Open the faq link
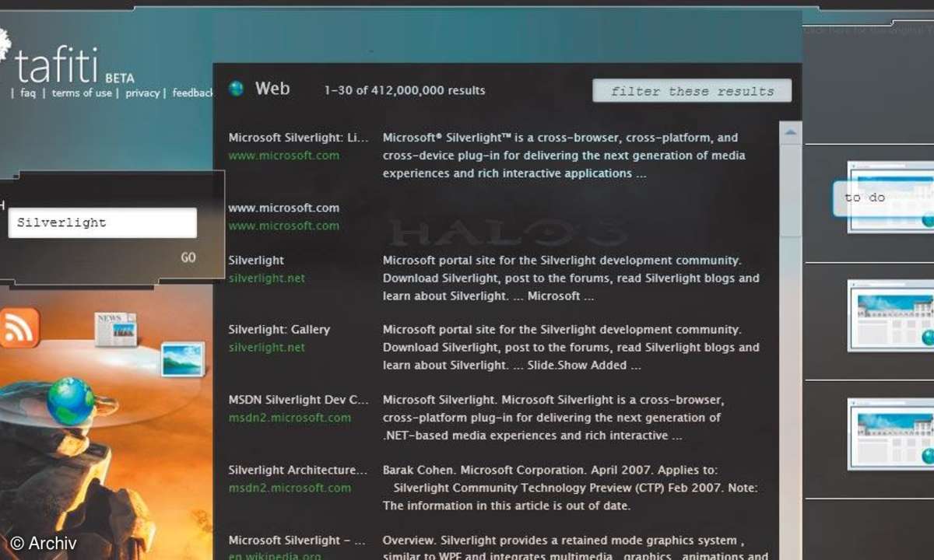The width and height of the screenshot is (934, 560). click(28, 93)
